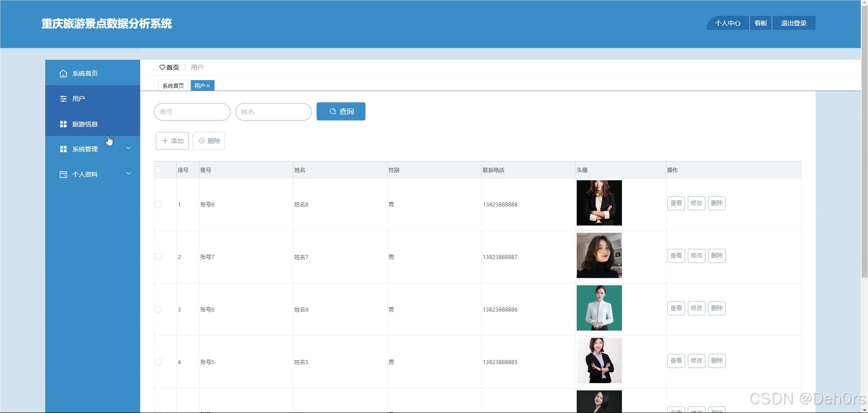Open 看板 in top navigation

point(761,23)
